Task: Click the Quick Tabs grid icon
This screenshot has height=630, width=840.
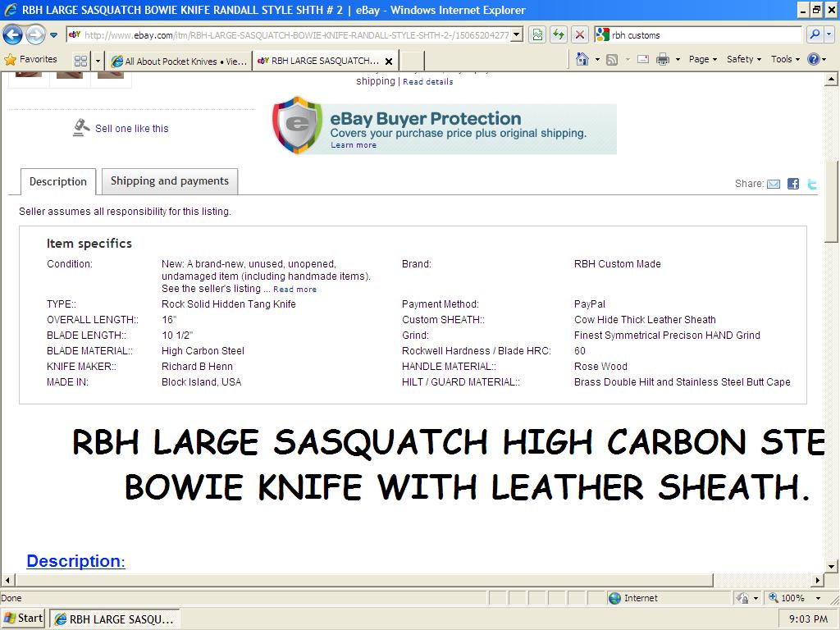Action: pos(81,61)
